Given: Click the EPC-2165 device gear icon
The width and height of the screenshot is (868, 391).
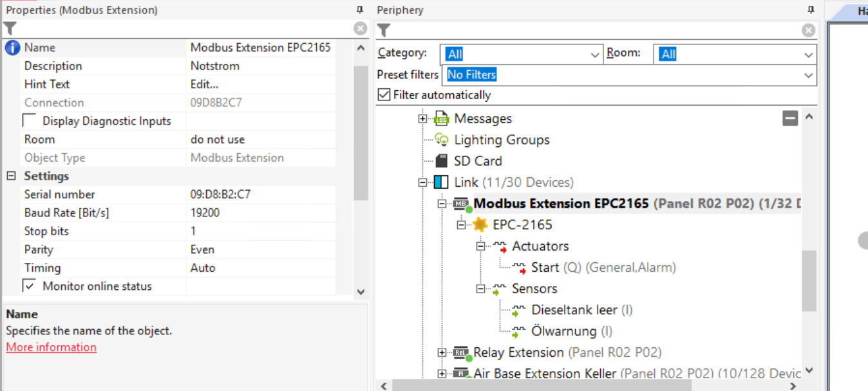Looking at the screenshot, I should click(x=480, y=225).
